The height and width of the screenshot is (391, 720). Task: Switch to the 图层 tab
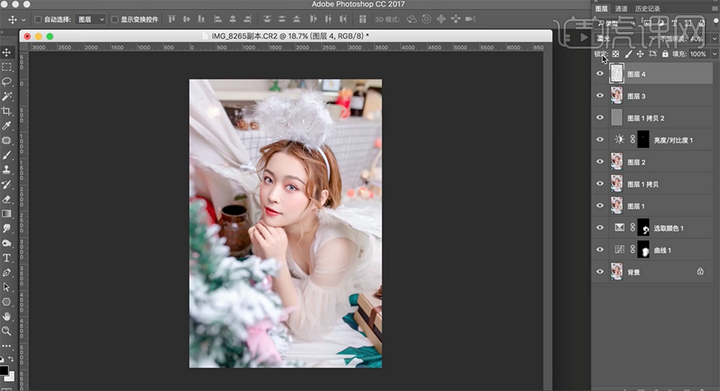click(601, 9)
